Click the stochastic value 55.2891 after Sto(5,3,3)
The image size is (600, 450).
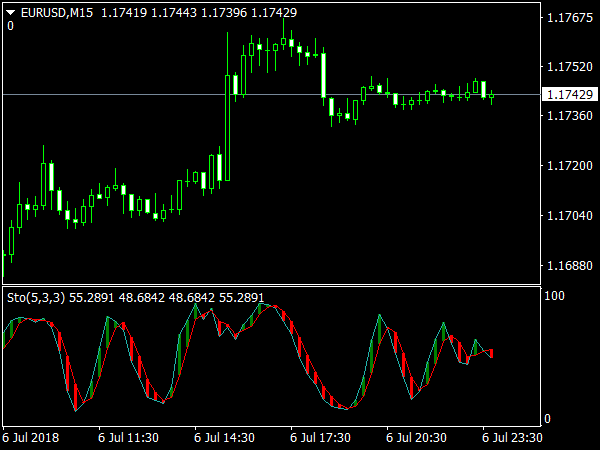click(x=91, y=297)
